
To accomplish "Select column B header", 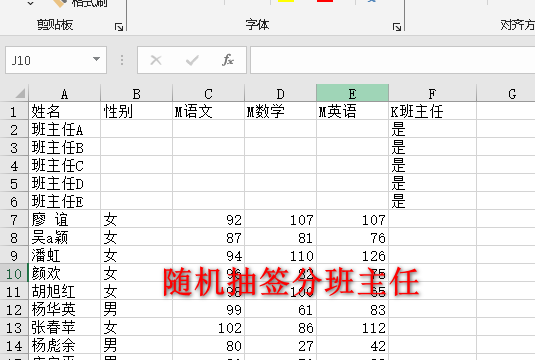I will (136, 93).
